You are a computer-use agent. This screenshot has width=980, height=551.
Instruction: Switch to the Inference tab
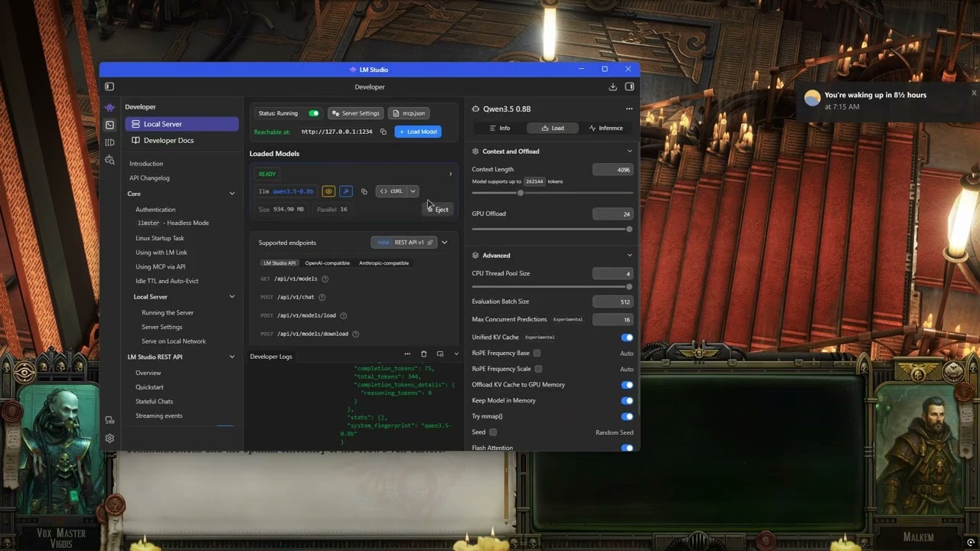pos(606,128)
